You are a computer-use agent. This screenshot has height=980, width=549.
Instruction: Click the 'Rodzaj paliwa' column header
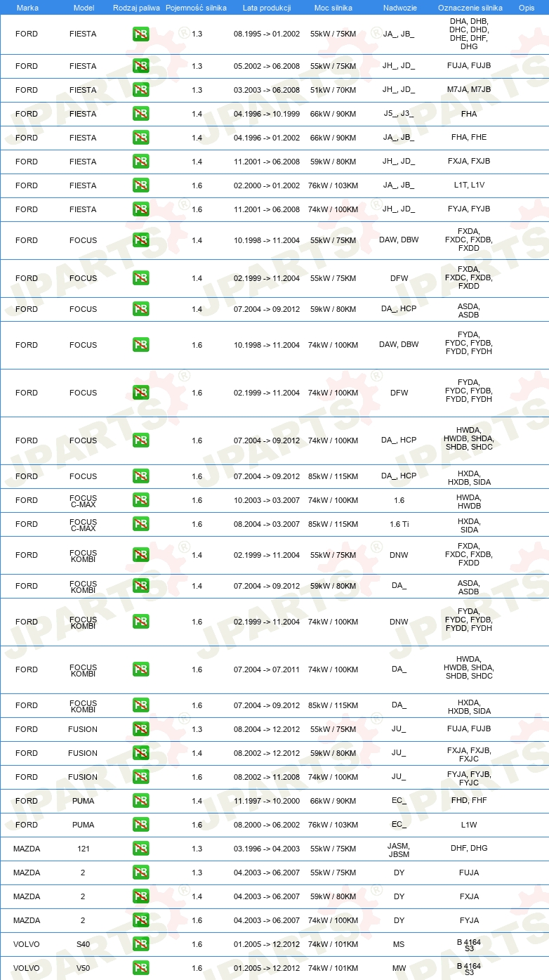[x=136, y=7]
